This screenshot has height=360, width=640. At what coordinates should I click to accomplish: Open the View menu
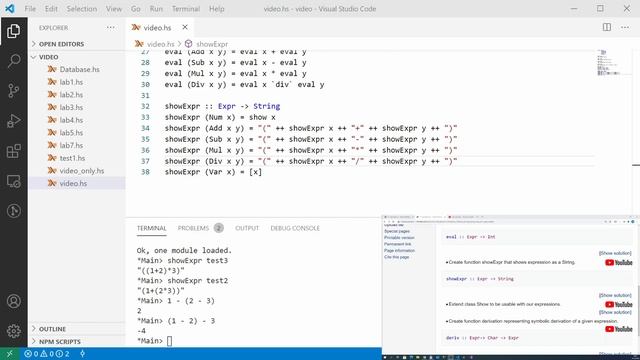[114, 9]
